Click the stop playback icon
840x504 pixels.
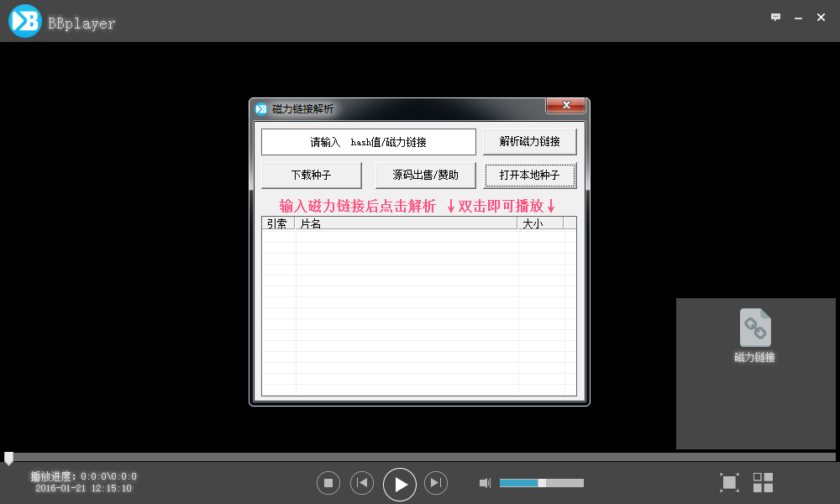[x=328, y=483]
